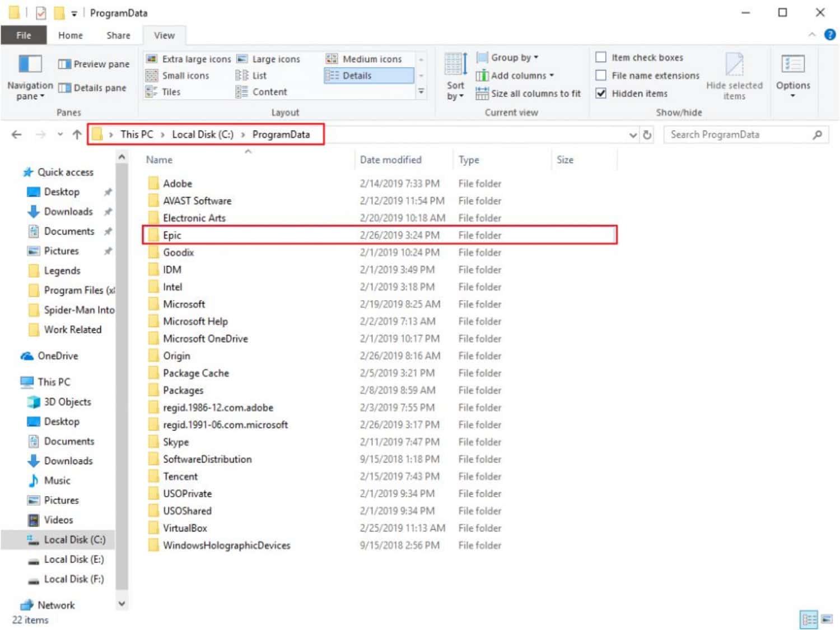Open 3D Objects in navigation pane
840x630 pixels.
(x=59, y=402)
